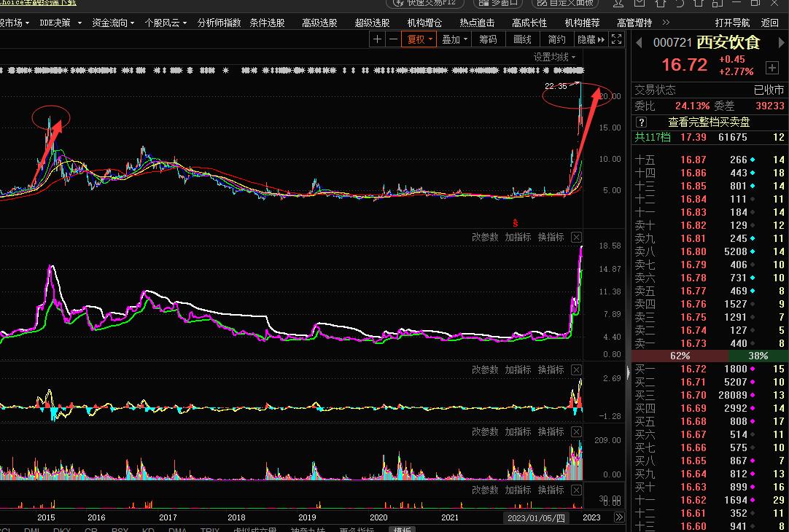Collapse the quote side panel handle
This screenshot has height=532, width=789.
[x=627, y=372]
